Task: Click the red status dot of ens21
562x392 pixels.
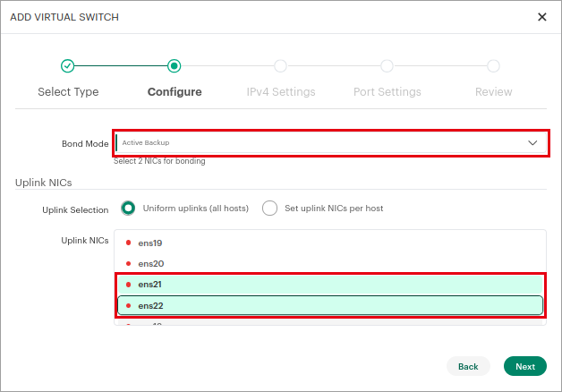Action: point(128,285)
